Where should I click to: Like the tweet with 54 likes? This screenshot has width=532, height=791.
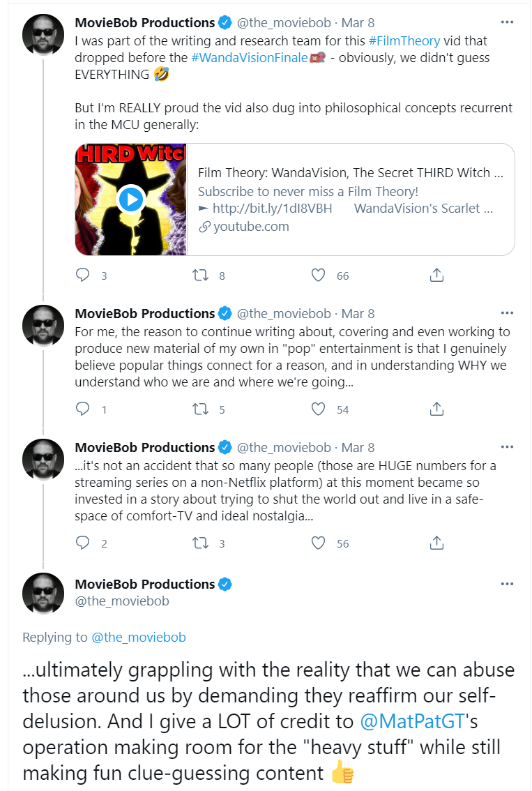(x=318, y=409)
